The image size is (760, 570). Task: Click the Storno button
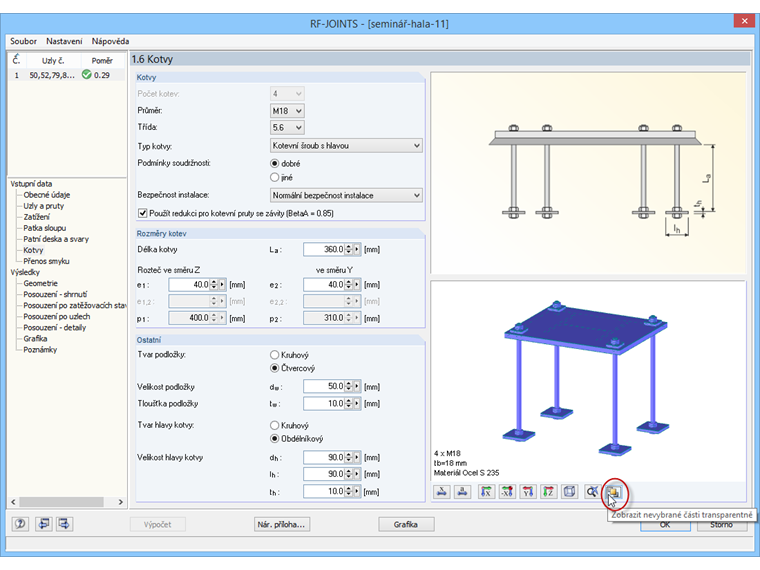tap(721, 525)
